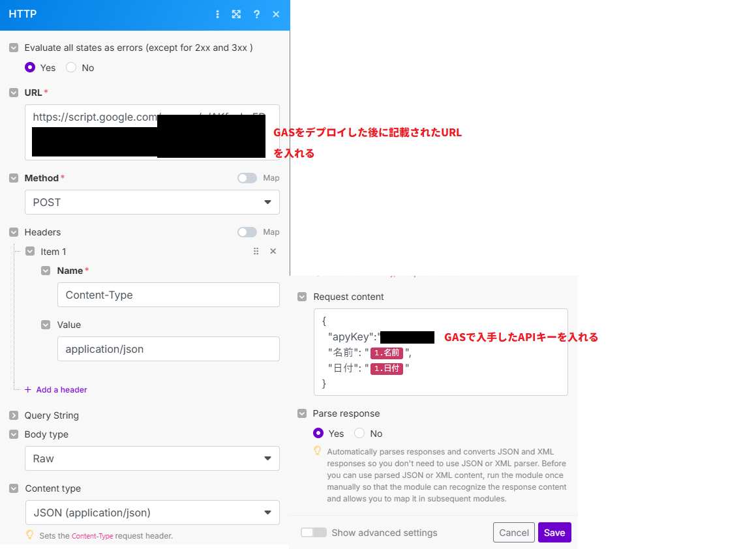Image resolution: width=756 pixels, height=549 pixels.
Task: Click the 1.名前 mapped variable pill
Action: (x=387, y=353)
